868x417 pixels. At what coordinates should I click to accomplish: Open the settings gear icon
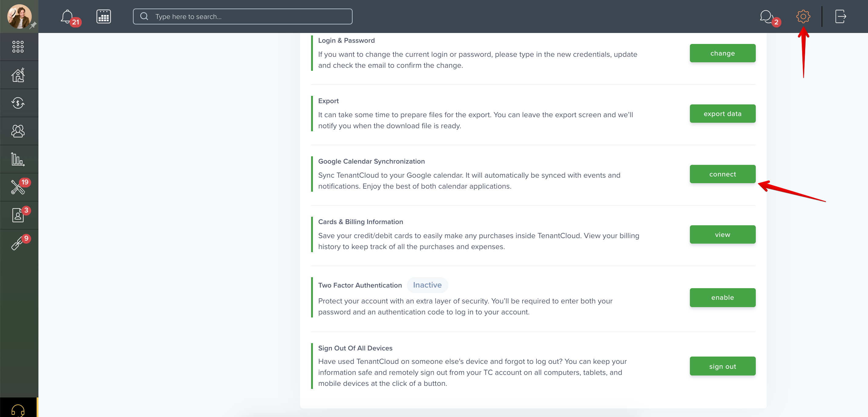tap(803, 16)
